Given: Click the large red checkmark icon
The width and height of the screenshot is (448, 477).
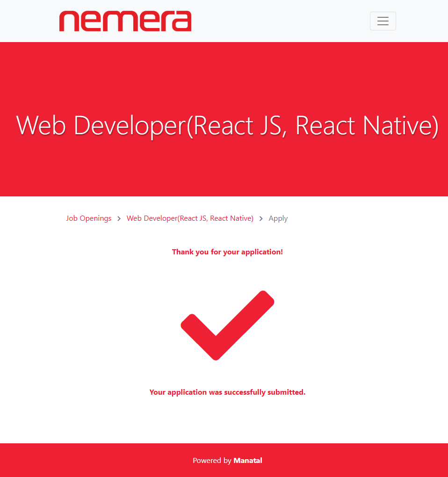Looking at the screenshot, I should click(x=227, y=325).
